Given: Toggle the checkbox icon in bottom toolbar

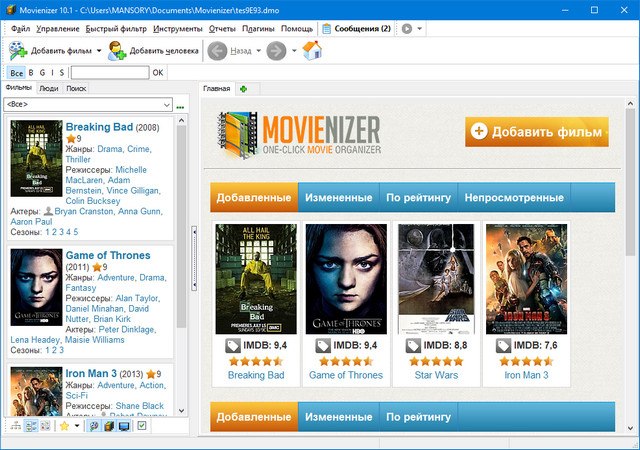Looking at the screenshot, I should pyautogui.click(x=142, y=426).
